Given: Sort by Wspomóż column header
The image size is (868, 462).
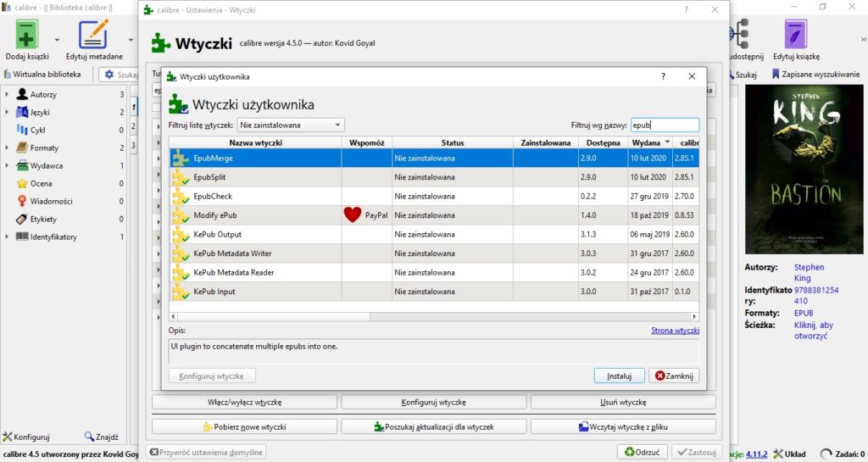Looking at the screenshot, I should [x=366, y=142].
